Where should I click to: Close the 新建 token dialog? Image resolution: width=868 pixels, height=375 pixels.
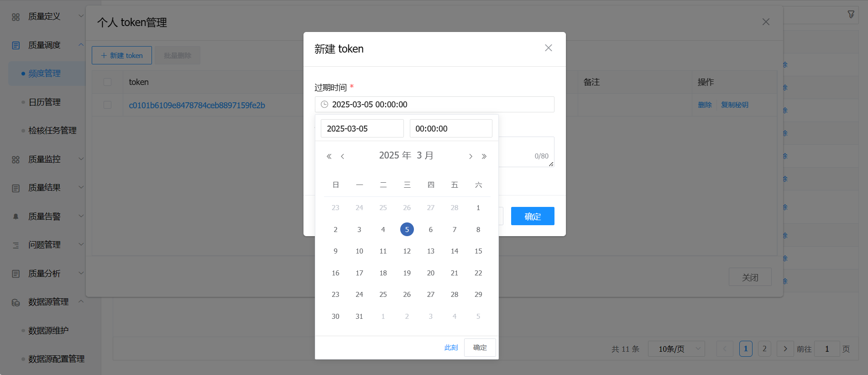click(x=548, y=48)
